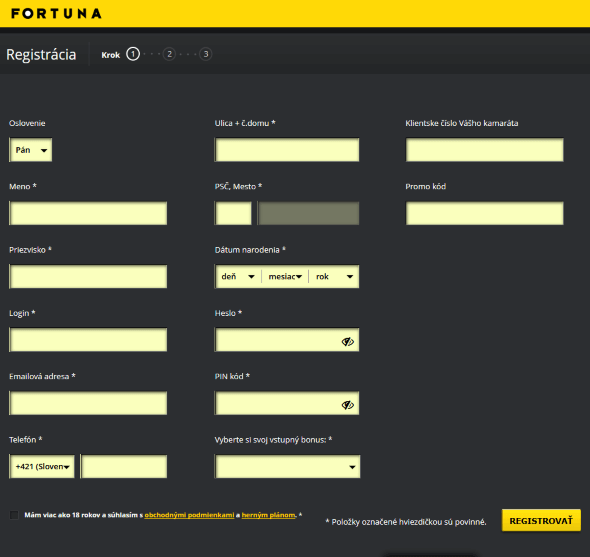
Task: Open the phone country code dropdown
Action: pyautogui.click(x=42, y=466)
